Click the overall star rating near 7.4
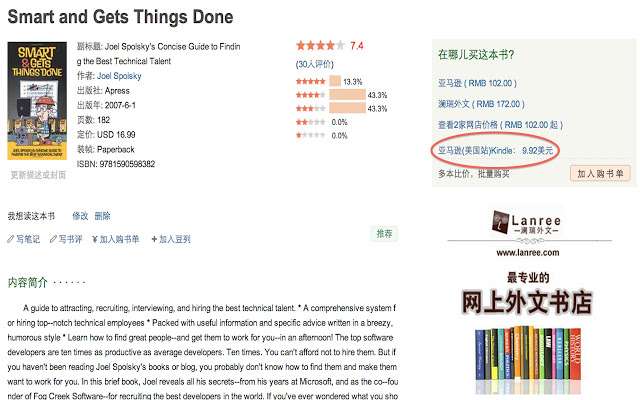 pyautogui.click(x=320, y=45)
